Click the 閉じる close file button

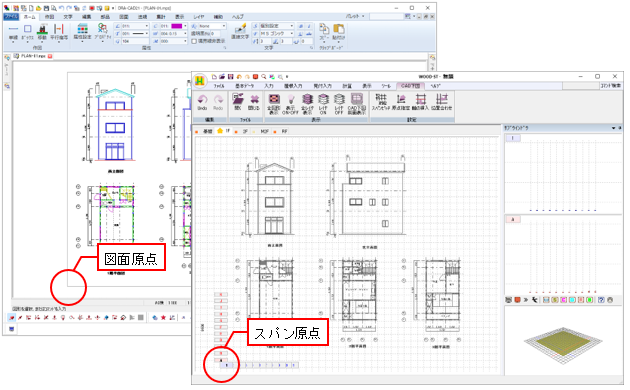coord(254,102)
